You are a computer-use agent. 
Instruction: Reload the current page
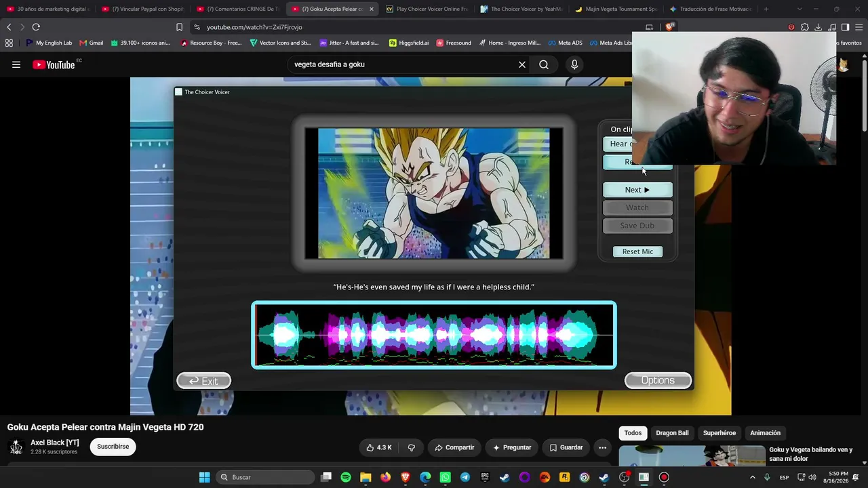tap(36, 27)
